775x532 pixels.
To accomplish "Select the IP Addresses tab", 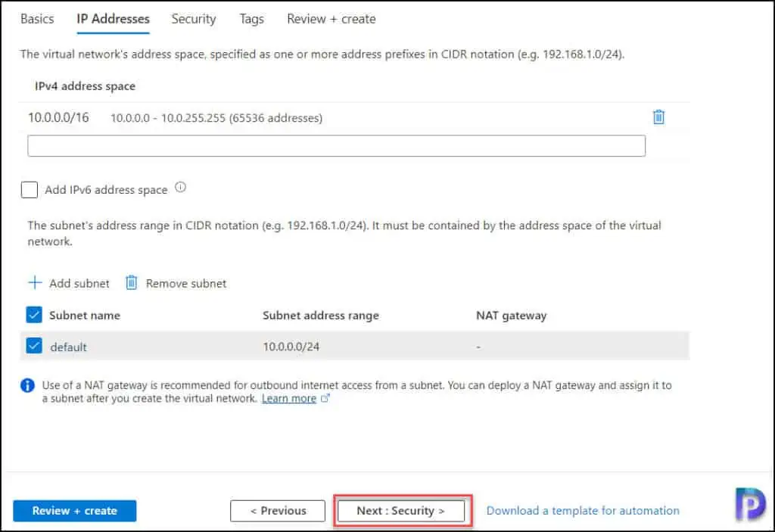I will (x=114, y=19).
